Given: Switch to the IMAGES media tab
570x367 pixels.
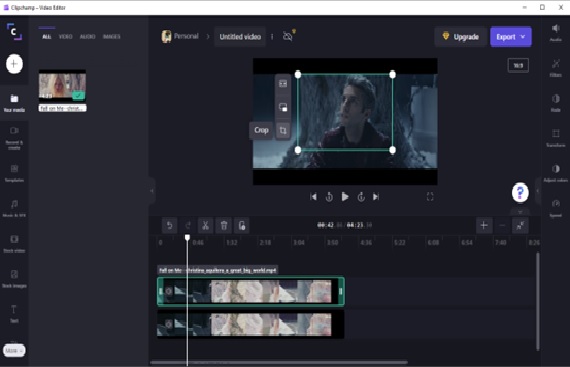Looking at the screenshot, I should 111,37.
